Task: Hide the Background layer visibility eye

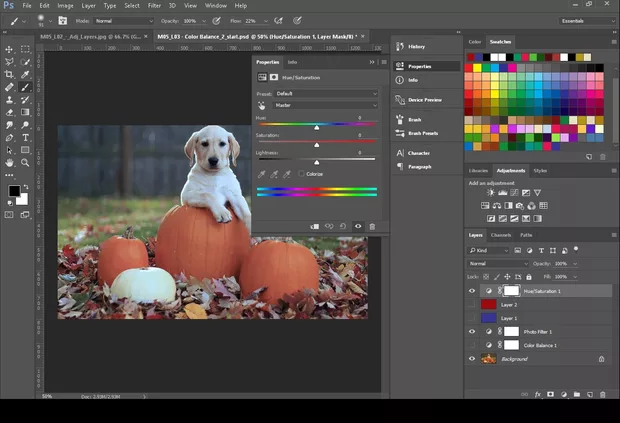Action: point(473,358)
